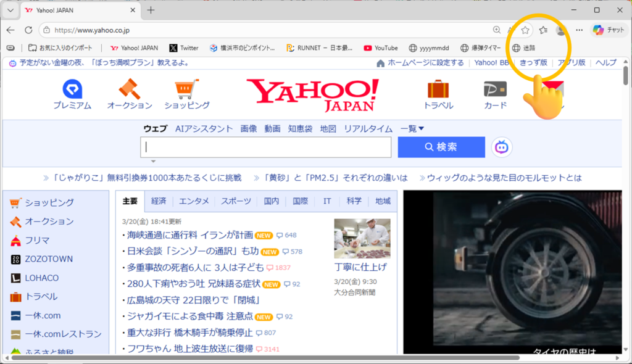Screen dimensions: 632x364
Task: Open the Travel suitcase icon
Action: click(438, 89)
